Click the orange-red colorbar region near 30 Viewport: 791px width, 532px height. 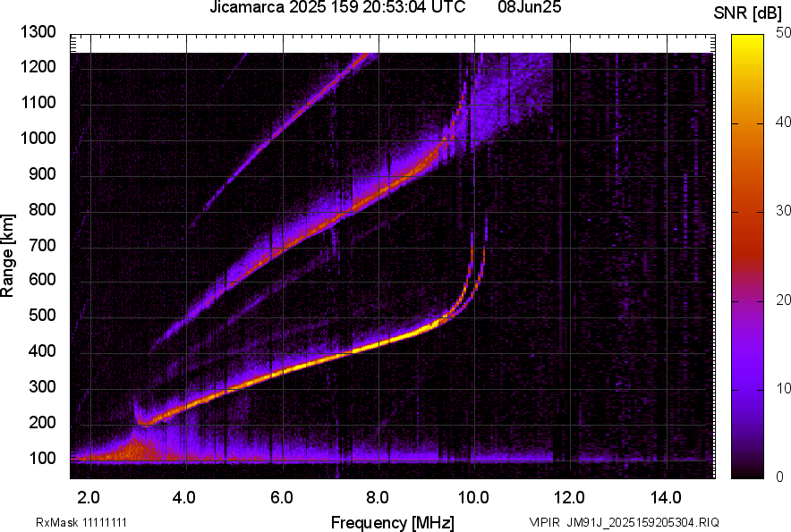click(747, 212)
